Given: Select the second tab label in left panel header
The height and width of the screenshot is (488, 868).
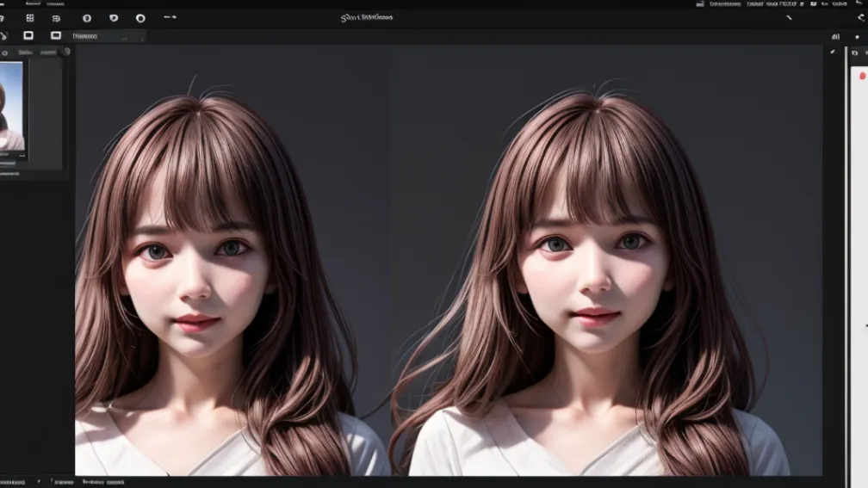Looking at the screenshot, I should 48,53.
